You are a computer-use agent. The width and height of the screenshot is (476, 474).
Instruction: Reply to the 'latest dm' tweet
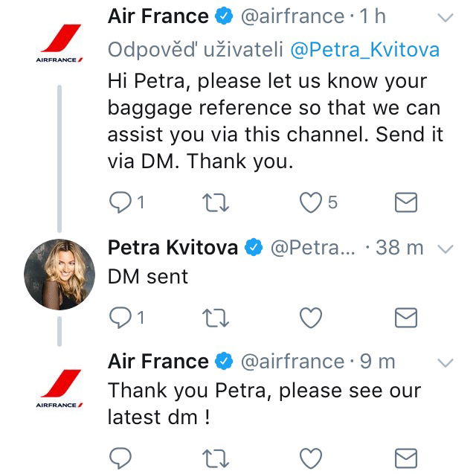pos(120,457)
